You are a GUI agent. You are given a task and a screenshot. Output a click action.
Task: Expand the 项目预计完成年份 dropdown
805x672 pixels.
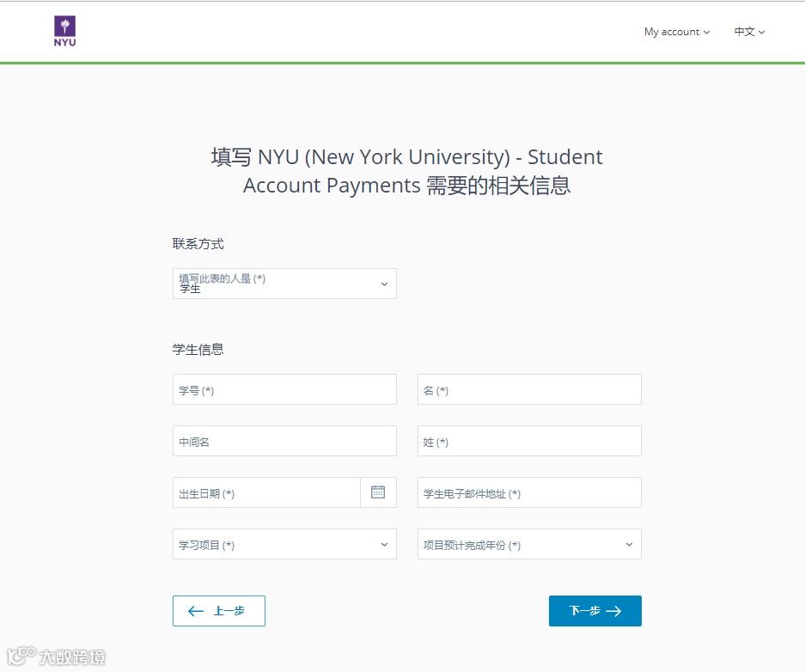coord(529,544)
